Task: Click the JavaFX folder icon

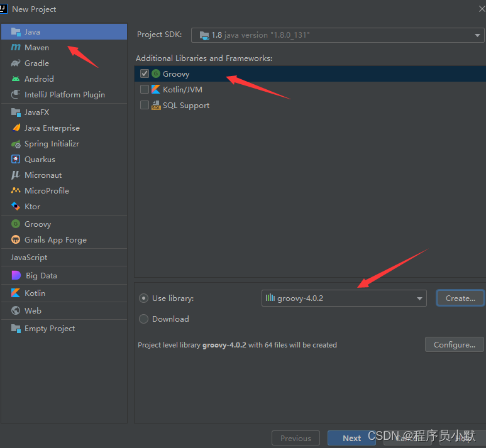Action: pyautogui.click(x=16, y=112)
